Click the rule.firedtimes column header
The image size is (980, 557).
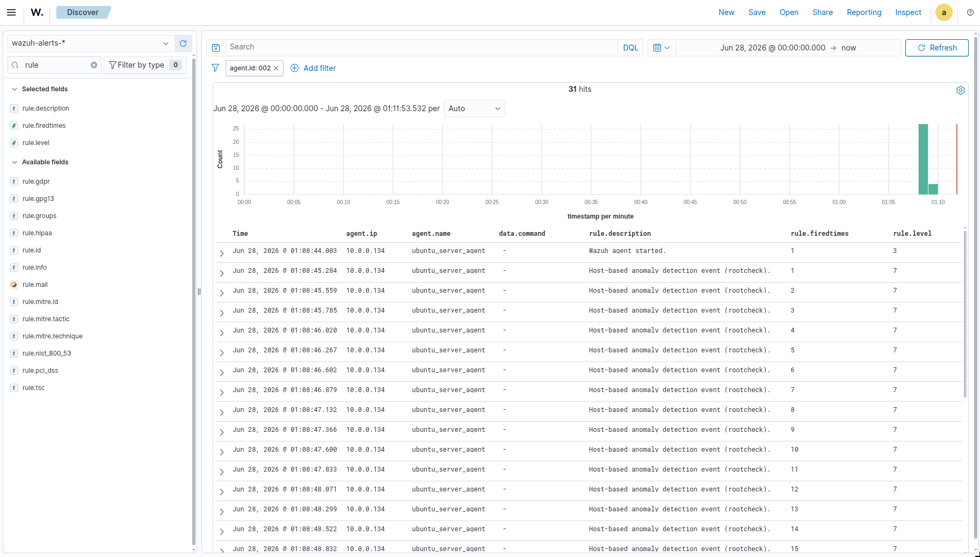point(819,234)
